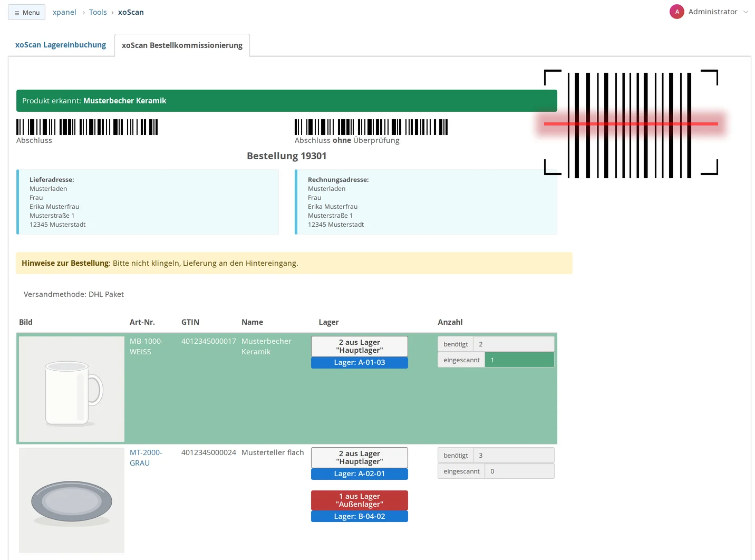Click the 'Produkt erkannt: Musterbecher Keramik' banner
Viewport: 755px width, 560px height.
click(287, 101)
